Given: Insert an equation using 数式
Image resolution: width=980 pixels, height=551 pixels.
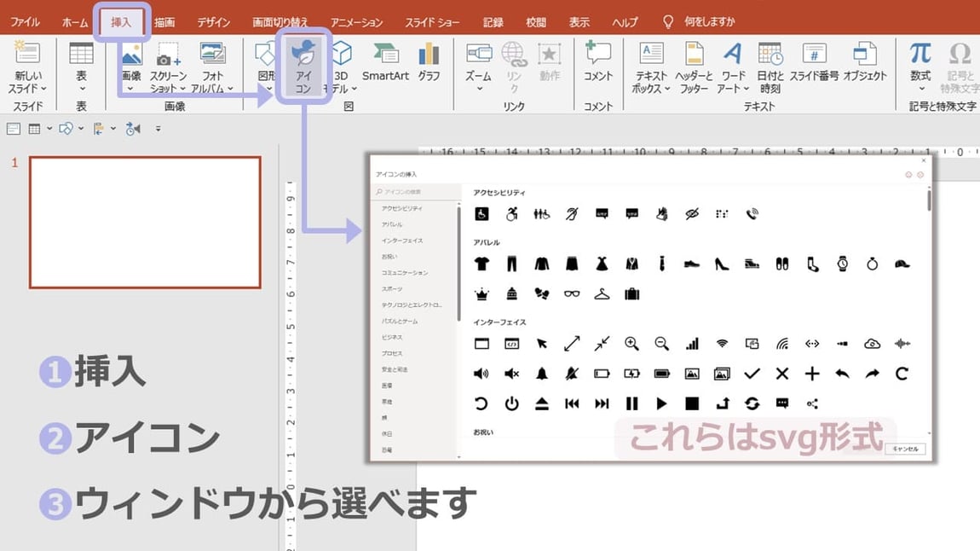Looking at the screenshot, I should tap(920, 66).
